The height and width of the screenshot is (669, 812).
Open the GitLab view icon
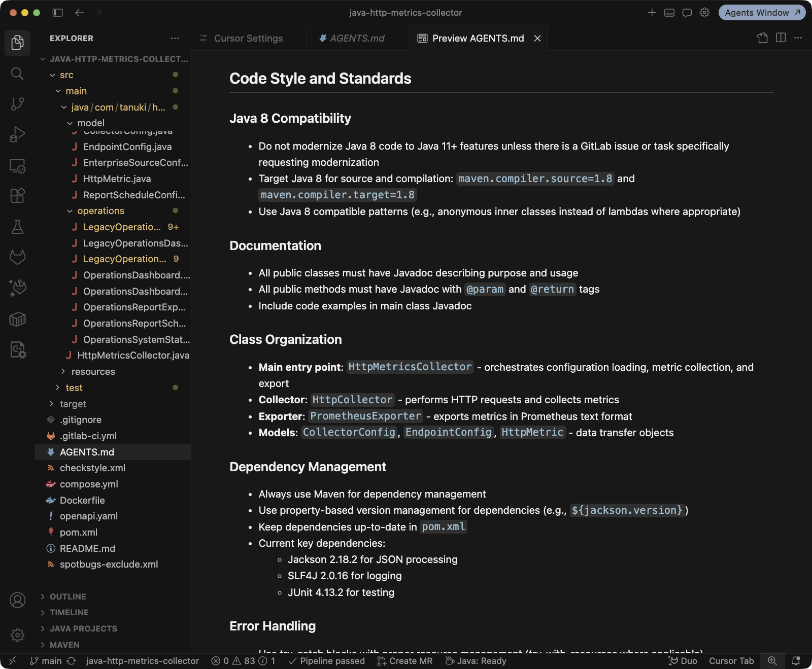(17, 257)
